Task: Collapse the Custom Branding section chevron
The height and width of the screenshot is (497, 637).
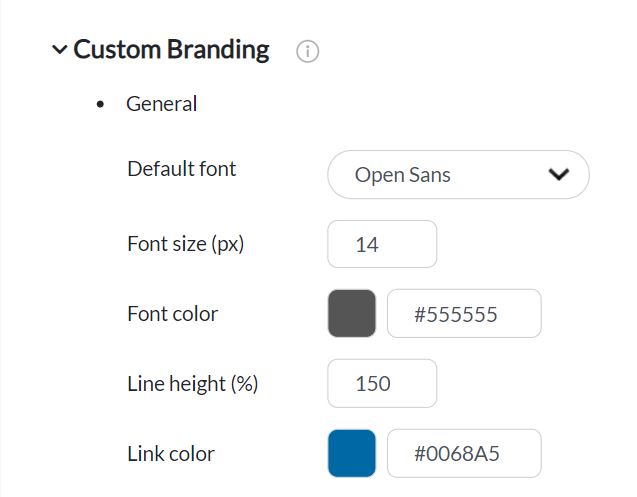Action: pos(60,50)
